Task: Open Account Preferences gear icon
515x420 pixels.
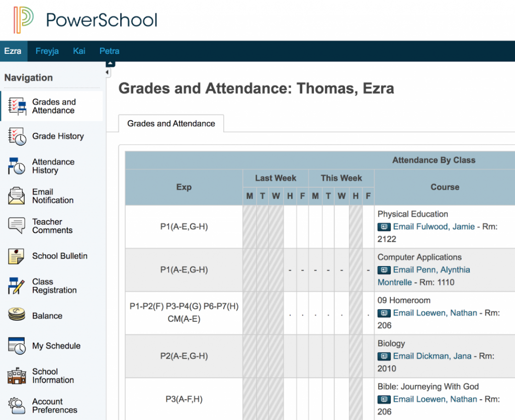Action: pos(17,405)
